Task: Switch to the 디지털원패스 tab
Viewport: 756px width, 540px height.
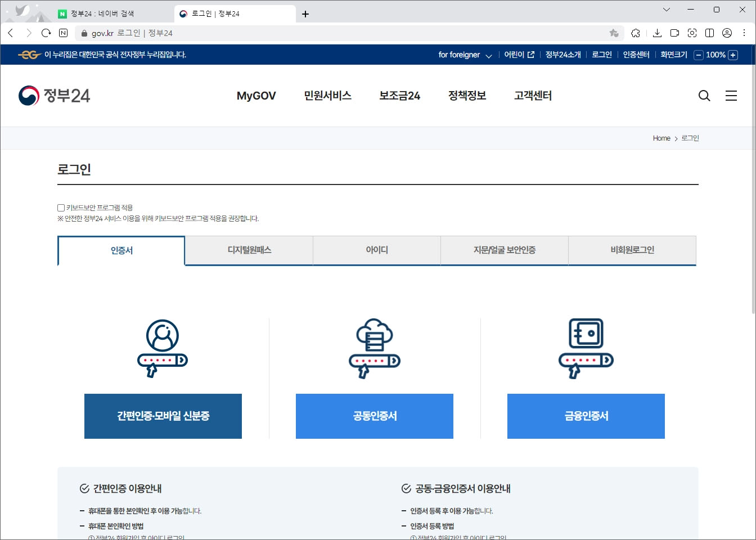Action: (248, 250)
